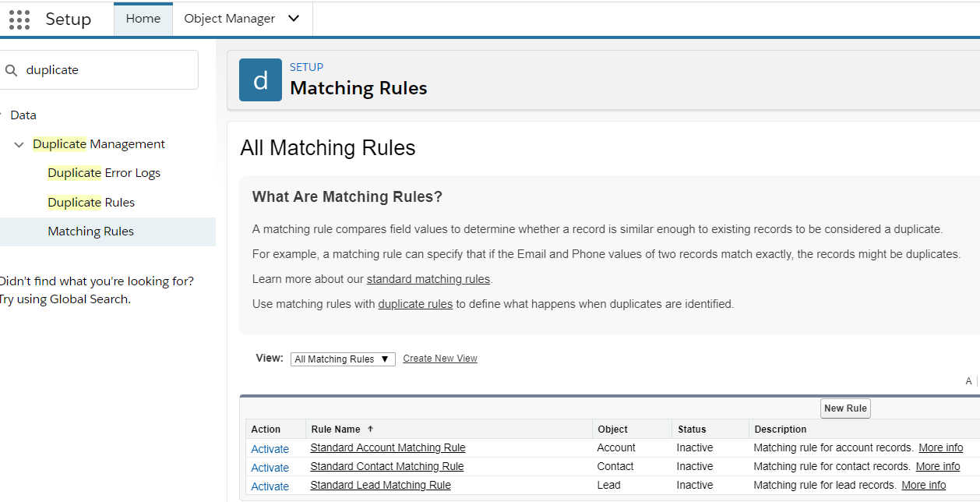
Task: Click More info for the account rule
Action: pyautogui.click(x=940, y=448)
